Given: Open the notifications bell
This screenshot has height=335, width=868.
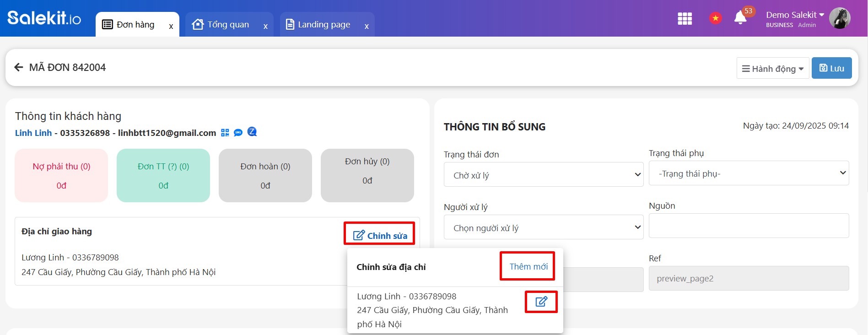Looking at the screenshot, I should 740,18.
